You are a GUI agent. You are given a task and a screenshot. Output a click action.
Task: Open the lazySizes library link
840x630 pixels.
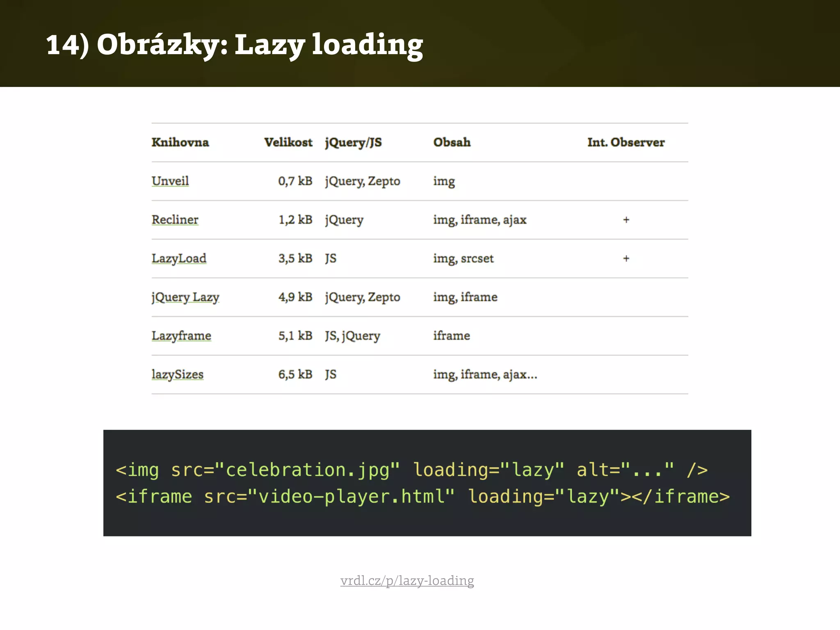point(178,374)
